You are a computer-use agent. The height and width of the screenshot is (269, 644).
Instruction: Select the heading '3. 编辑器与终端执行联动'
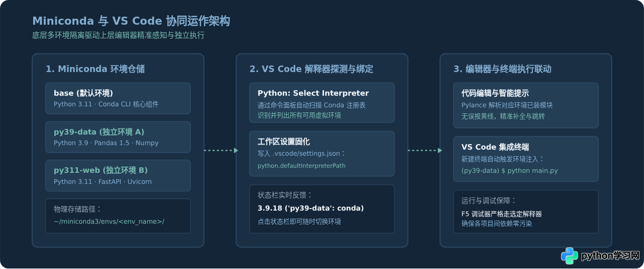tap(503, 69)
